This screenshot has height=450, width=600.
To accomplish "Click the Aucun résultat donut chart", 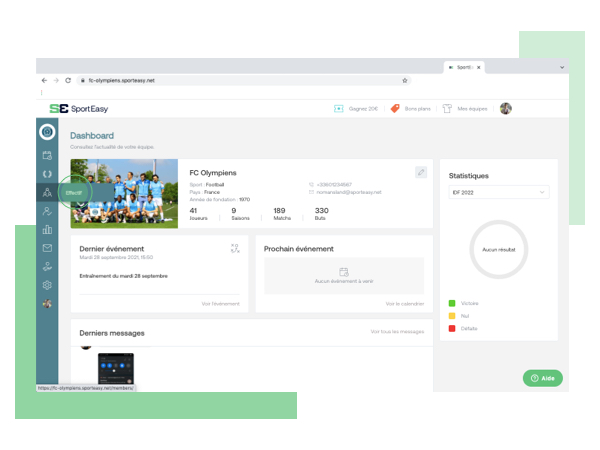I will point(499,249).
